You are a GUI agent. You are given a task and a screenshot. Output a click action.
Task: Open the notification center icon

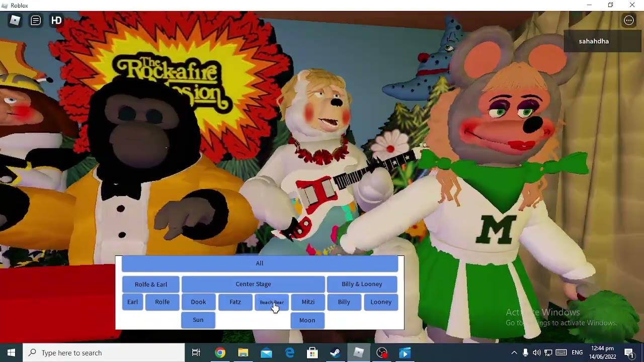pyautogui.click(x=629, y=353)
